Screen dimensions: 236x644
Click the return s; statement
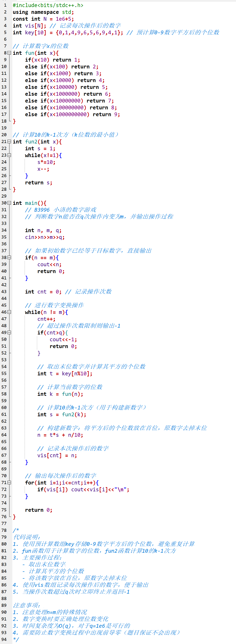39,182
